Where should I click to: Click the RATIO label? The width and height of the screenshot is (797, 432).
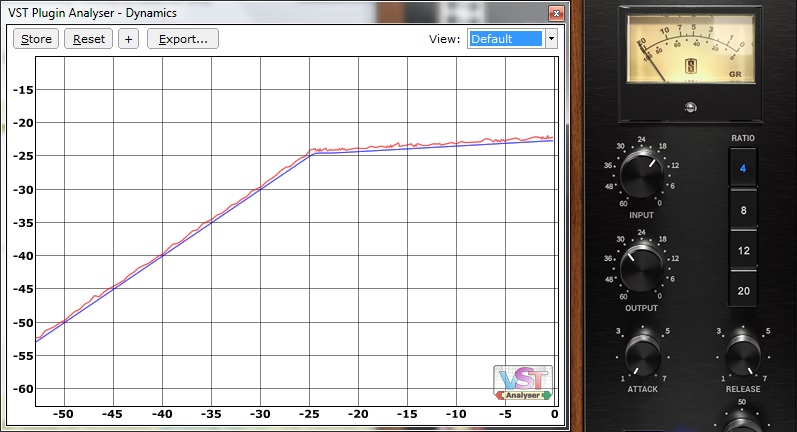point(743,138)
